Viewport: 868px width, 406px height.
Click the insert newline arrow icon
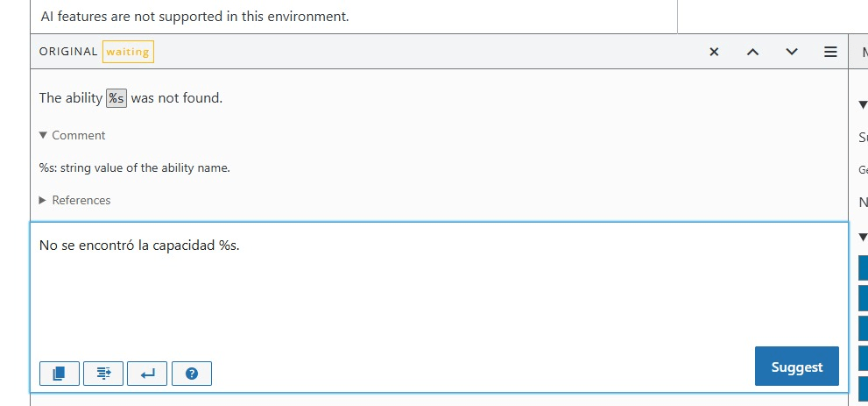tap(147, 374)
